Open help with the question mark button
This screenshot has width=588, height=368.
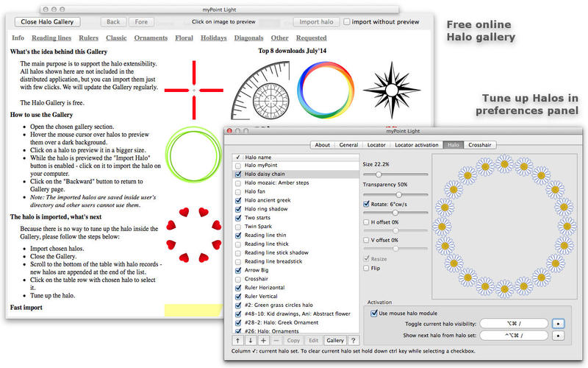(x=353, y=340)
